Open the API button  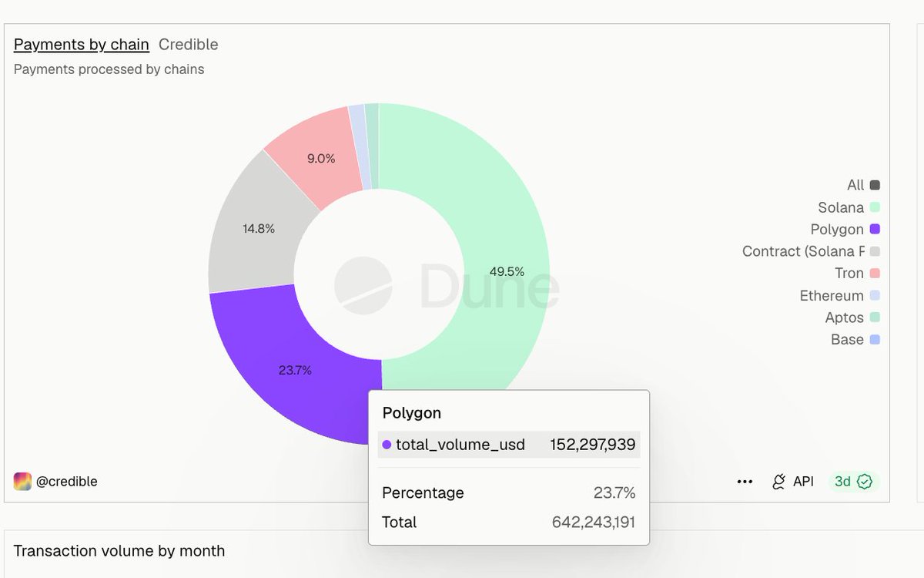793,482
